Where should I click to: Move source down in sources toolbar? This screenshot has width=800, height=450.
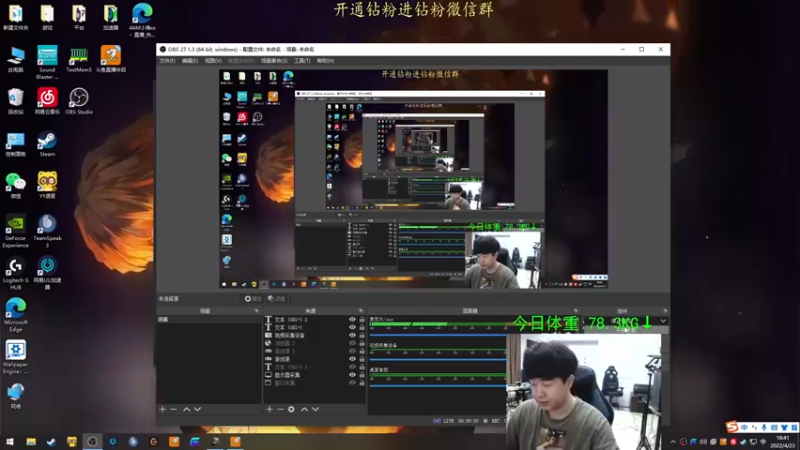pyautogui.click(x=315, y=409)
